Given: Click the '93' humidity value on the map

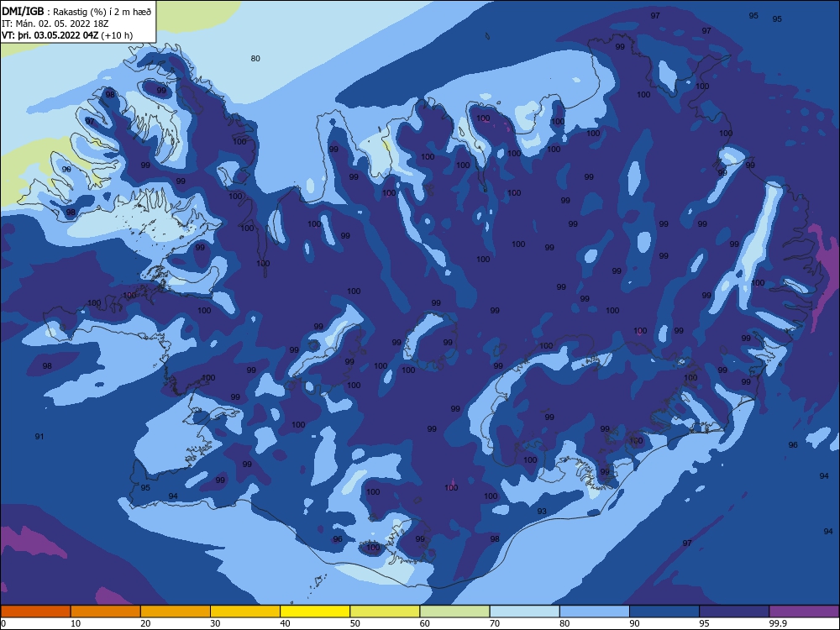Looking at the screenshot, I should point(542,512).
